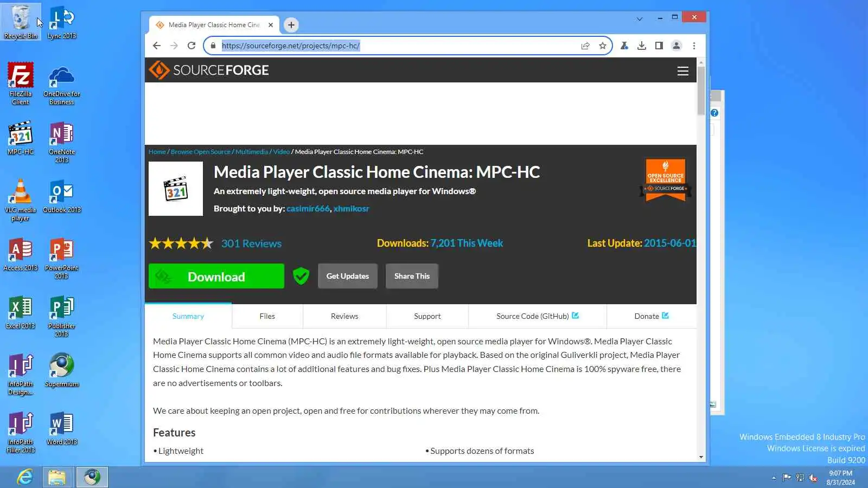Image resolution: width=868 pixels, height=488 pixels.
Task: Click the scrollbar down arrow
Action: pos(701,457)
